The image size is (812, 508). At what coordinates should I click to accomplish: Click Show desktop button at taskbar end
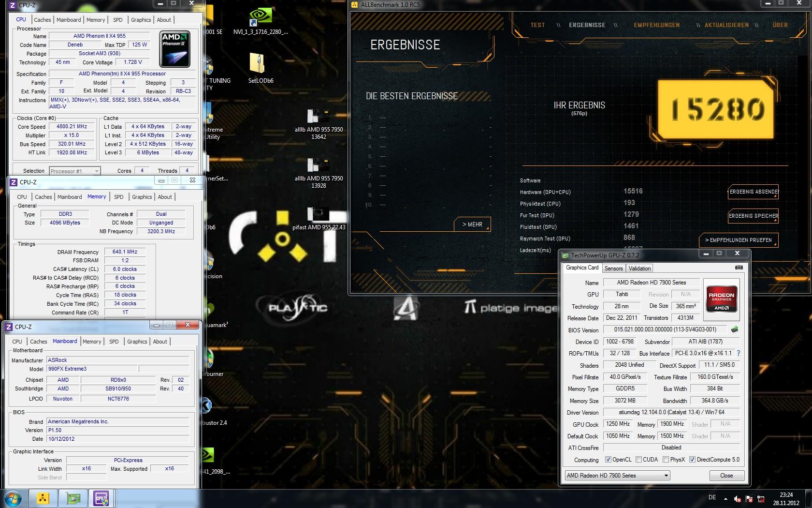809,499
